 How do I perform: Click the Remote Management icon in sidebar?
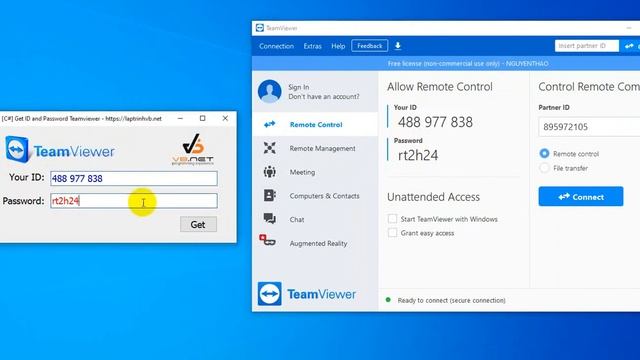(269, 148)
